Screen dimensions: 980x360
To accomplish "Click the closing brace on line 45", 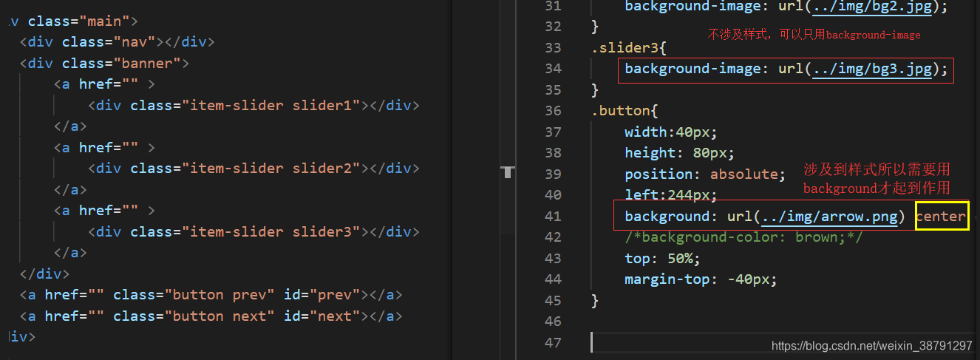I will [595, 301].
